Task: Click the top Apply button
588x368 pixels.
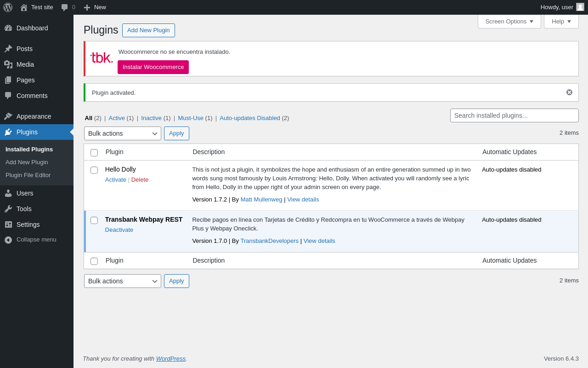Action: [x=176, y=133]
